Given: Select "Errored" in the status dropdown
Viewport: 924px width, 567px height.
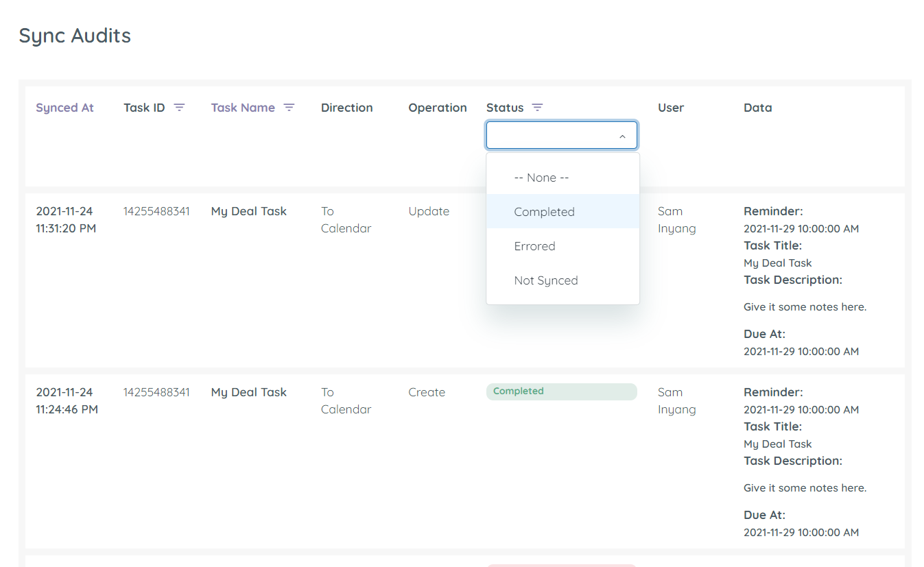Looking at the screenshot, I should click(x=535, y=245).
